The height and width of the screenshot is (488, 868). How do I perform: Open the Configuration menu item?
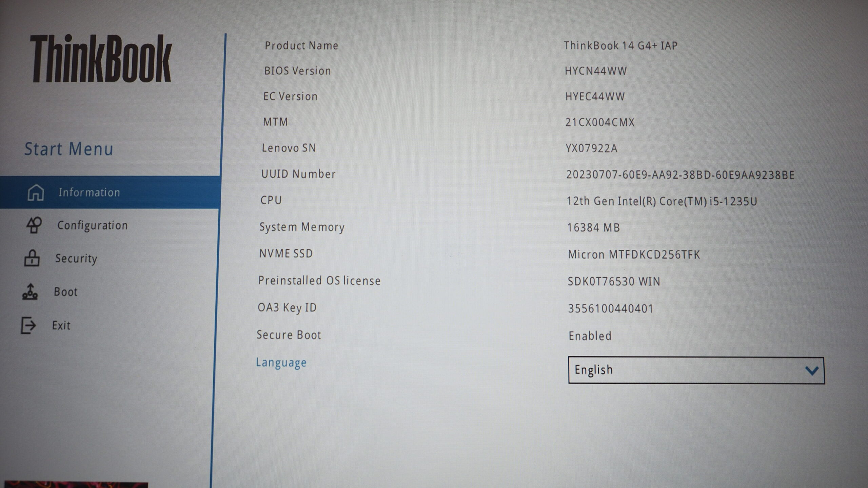point(92,225)
